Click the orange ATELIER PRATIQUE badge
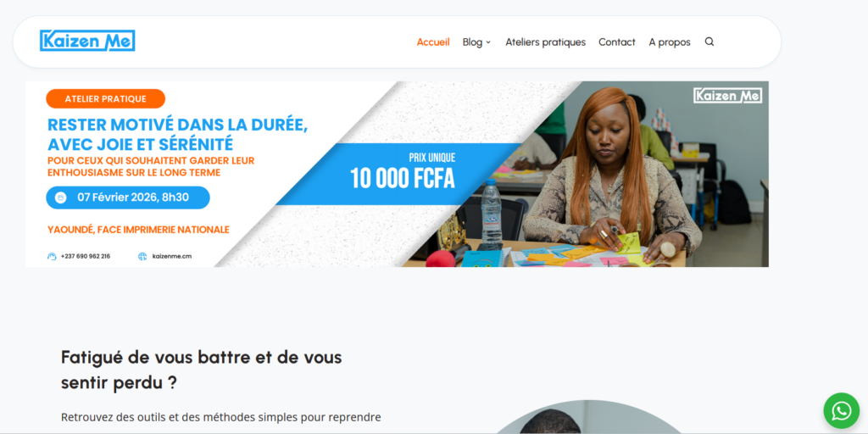This screenshot has width=868, height=434. [x=106, y=98]
